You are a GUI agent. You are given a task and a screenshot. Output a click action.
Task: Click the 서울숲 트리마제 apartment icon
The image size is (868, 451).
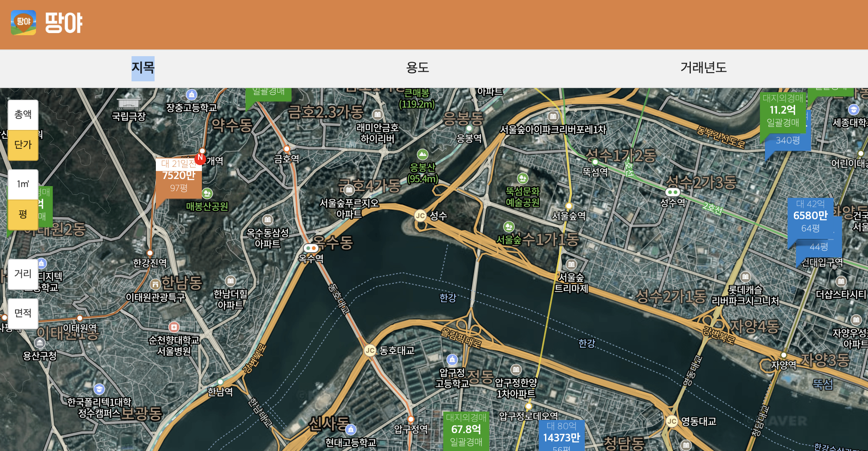pos(571,264)
